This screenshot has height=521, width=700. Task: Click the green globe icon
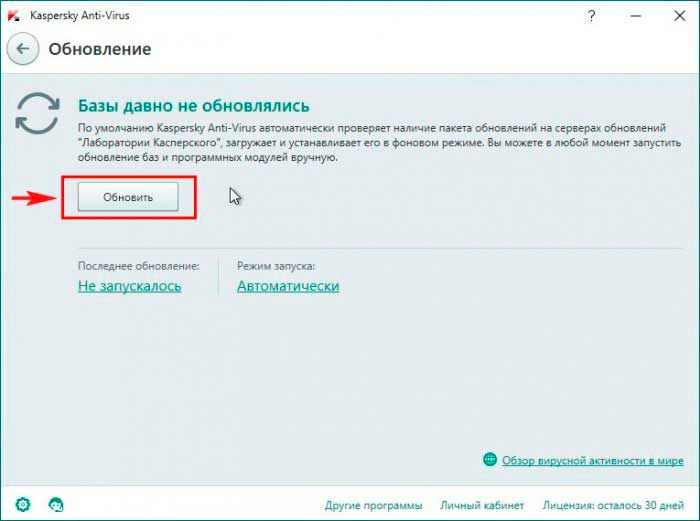tap(490, 459)
